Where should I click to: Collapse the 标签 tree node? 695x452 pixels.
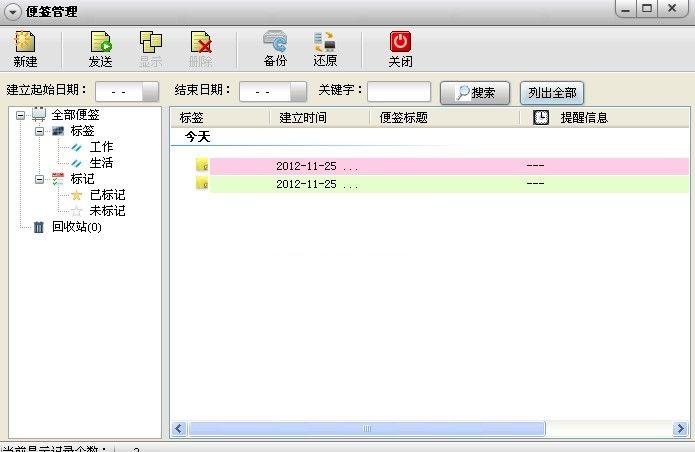[x=40, y=131]
